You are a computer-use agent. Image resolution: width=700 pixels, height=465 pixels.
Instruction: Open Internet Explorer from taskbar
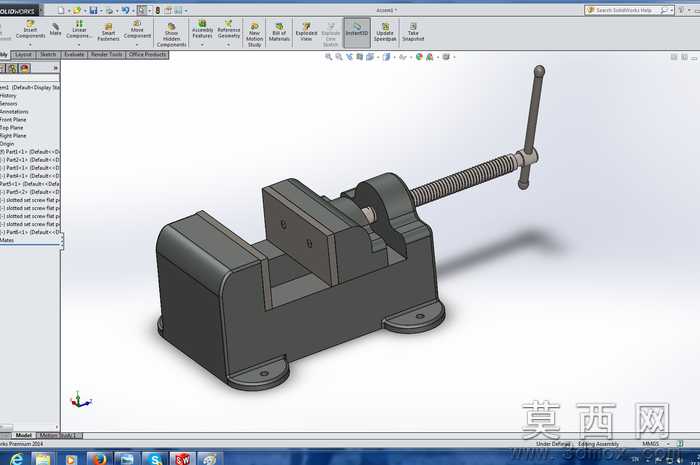tap(17, 458)
